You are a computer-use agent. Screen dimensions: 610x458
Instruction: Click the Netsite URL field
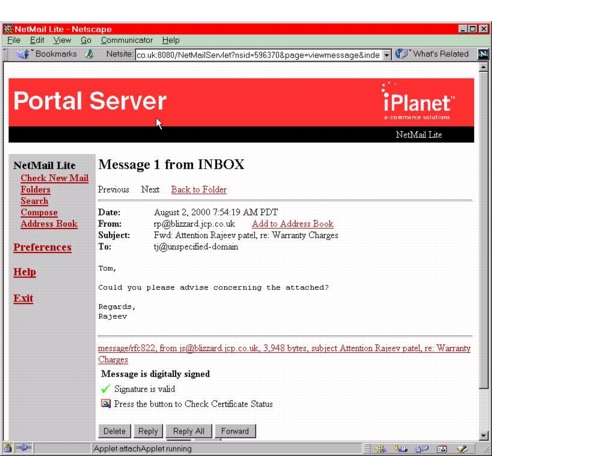tap(259, 55)
